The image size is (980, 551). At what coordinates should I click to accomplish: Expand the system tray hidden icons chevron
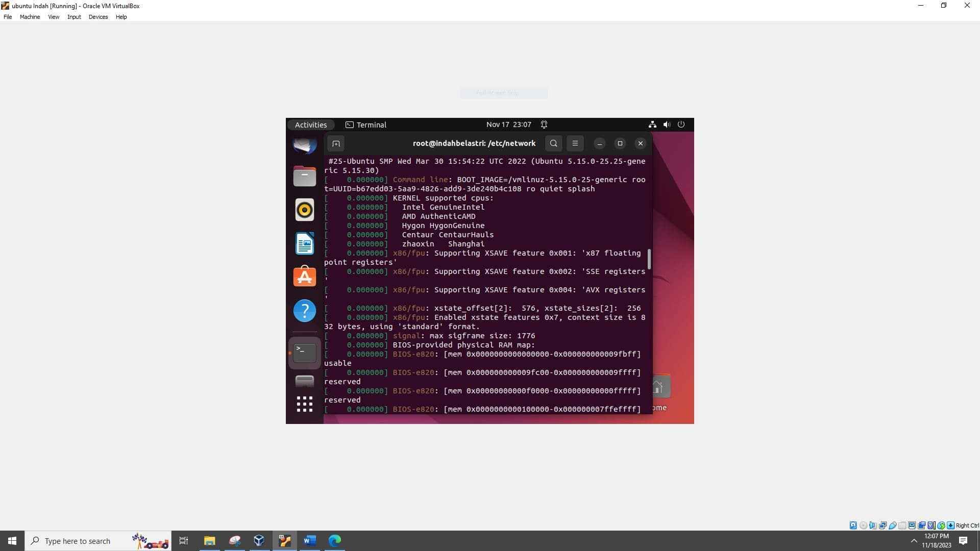pos(914,541)
